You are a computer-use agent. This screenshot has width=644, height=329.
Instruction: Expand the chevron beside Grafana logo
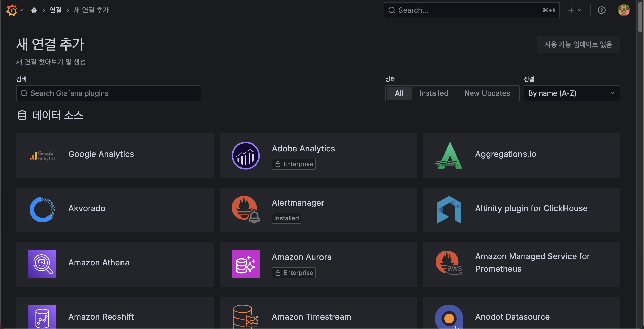click(x=21, y=10)
